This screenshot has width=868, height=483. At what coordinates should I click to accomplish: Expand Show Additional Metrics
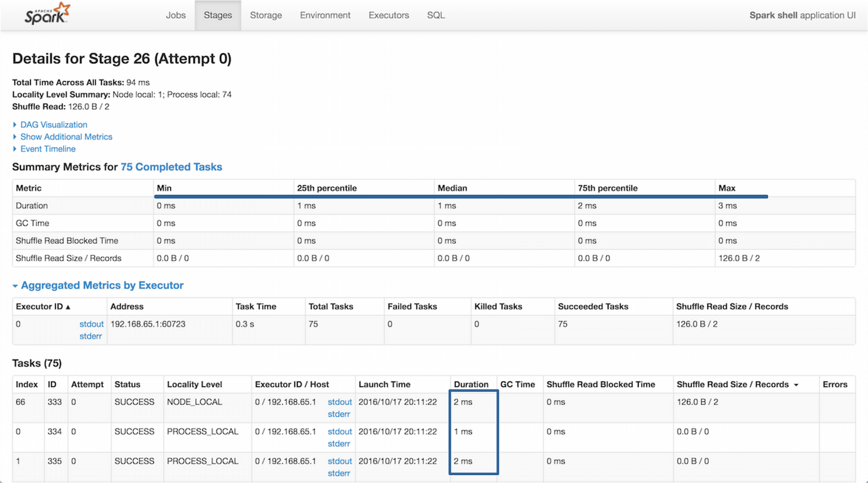tap(66, 137)
